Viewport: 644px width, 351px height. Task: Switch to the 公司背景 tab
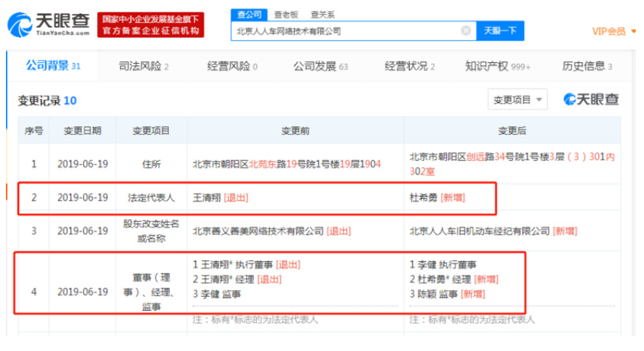pyautogui.click(x=53, y=65)
